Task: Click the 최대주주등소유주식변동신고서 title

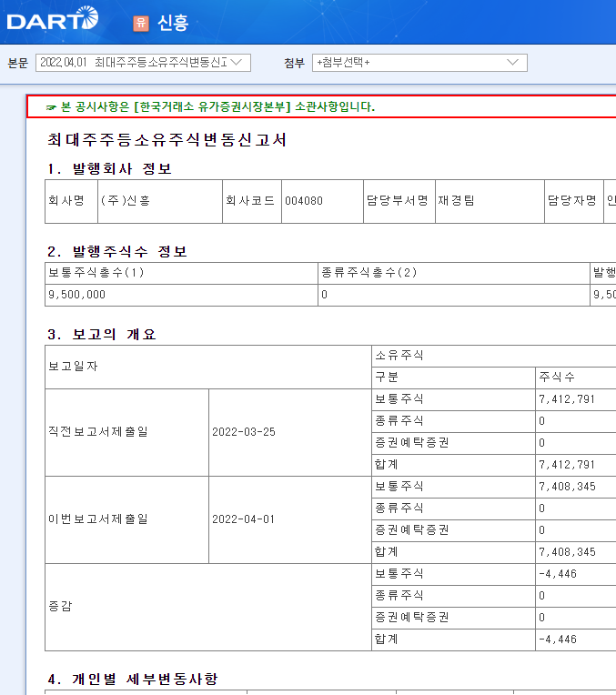Action: (x=167, y=140)
